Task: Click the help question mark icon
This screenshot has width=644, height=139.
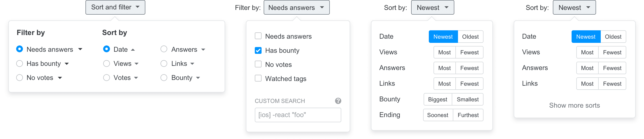Action: pos(338,101)
